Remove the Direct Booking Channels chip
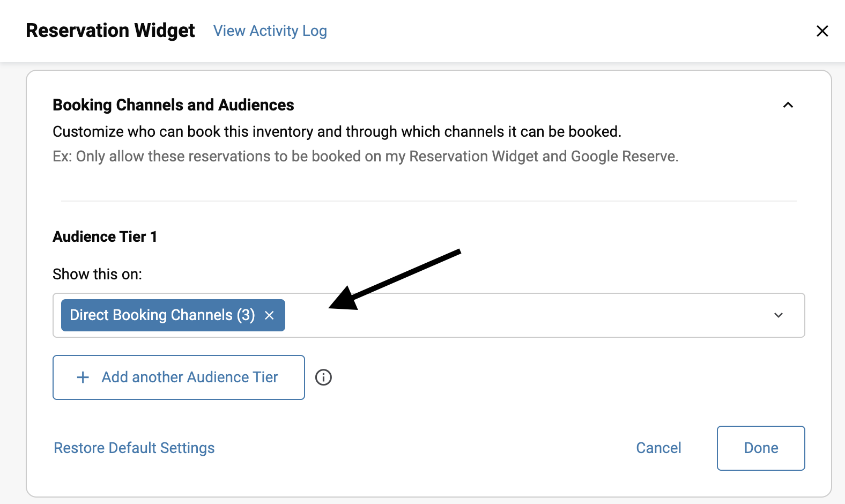This screenshot has height=504, width=845. click(269, 316)
